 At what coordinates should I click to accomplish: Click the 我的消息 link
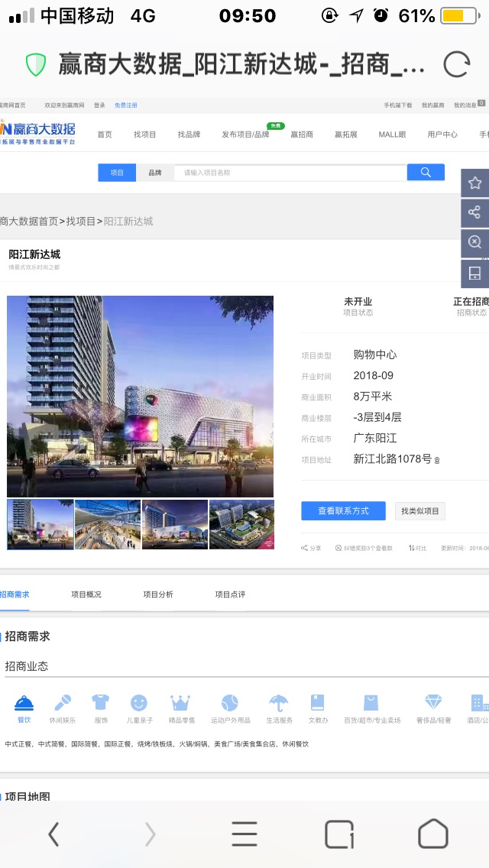tap(465, 105)
